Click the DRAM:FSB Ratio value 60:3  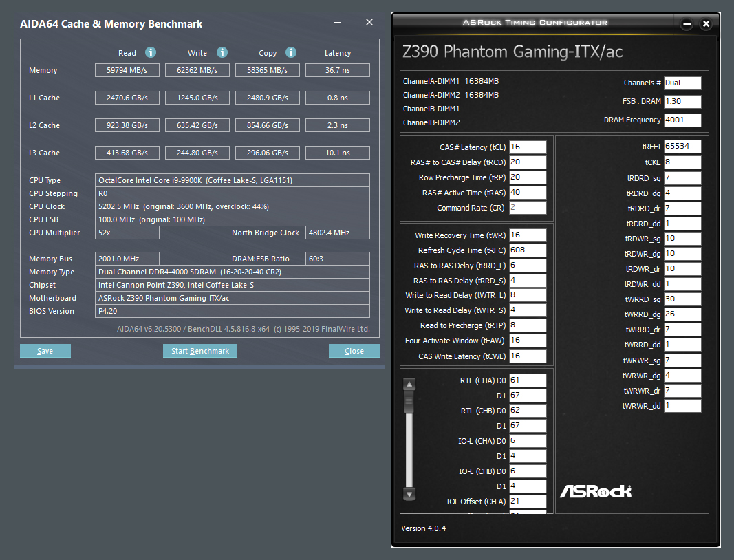click(x=338, y=259)
